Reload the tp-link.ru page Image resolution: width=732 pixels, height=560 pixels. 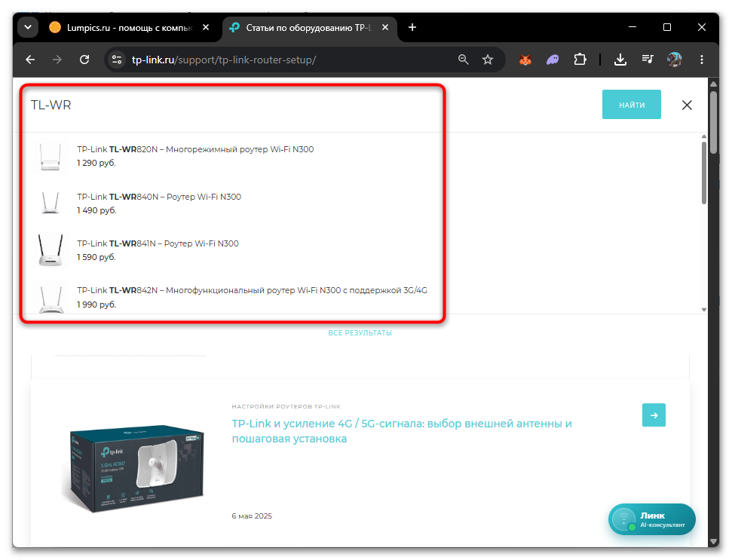pos(84,60)
